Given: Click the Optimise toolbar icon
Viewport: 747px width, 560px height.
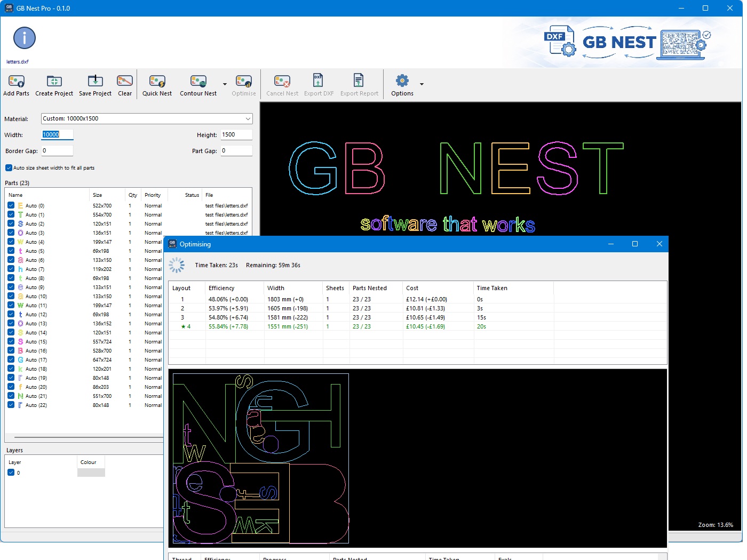Looking at the screenshot, I should coord(244,81).
